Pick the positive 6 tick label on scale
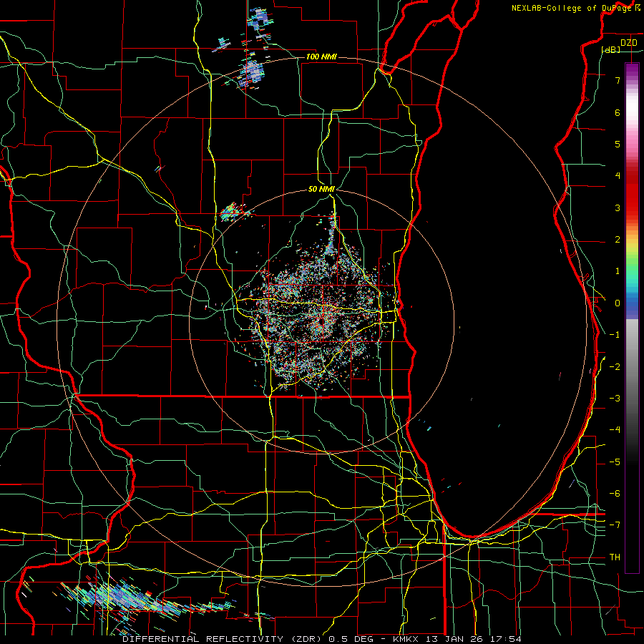The width and height of the screenshot is (644, 644). [x=618, y=112]
